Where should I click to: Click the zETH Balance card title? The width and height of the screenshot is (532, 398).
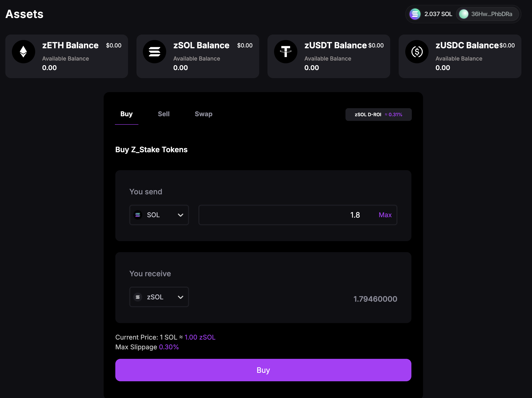(70, 45)
